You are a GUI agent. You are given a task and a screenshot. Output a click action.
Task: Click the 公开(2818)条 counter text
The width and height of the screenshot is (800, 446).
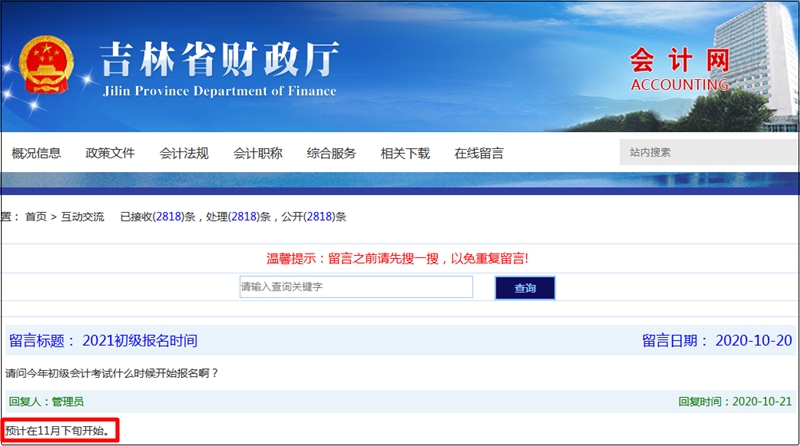click(314, 217)
